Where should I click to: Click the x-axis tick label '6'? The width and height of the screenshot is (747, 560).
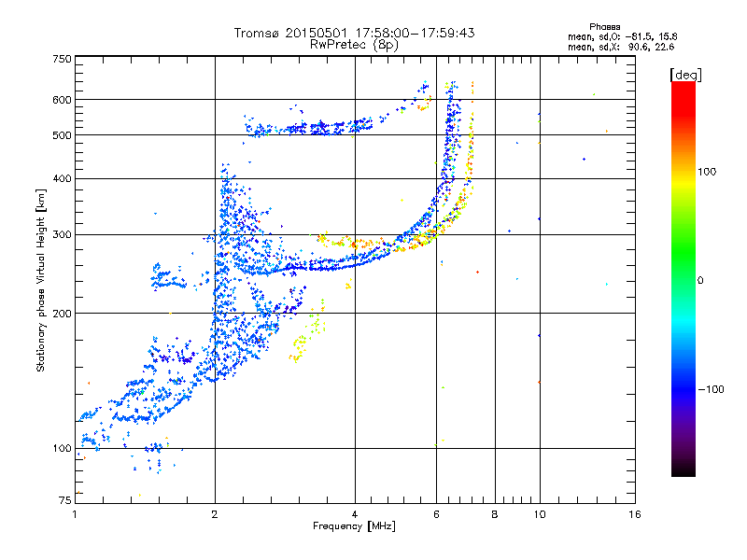(x=436, y=514)
